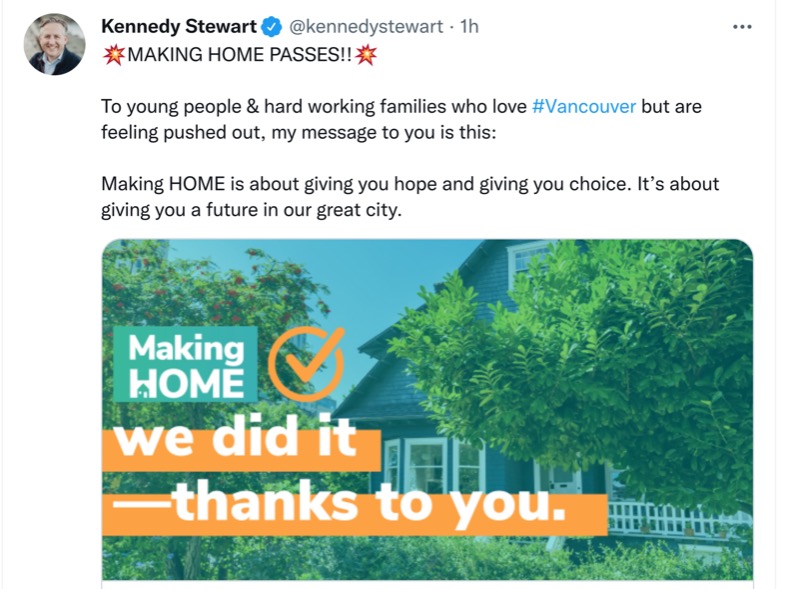
Task: Click the "To young people & hard working" paragraph
Action: tap(401, 119)
